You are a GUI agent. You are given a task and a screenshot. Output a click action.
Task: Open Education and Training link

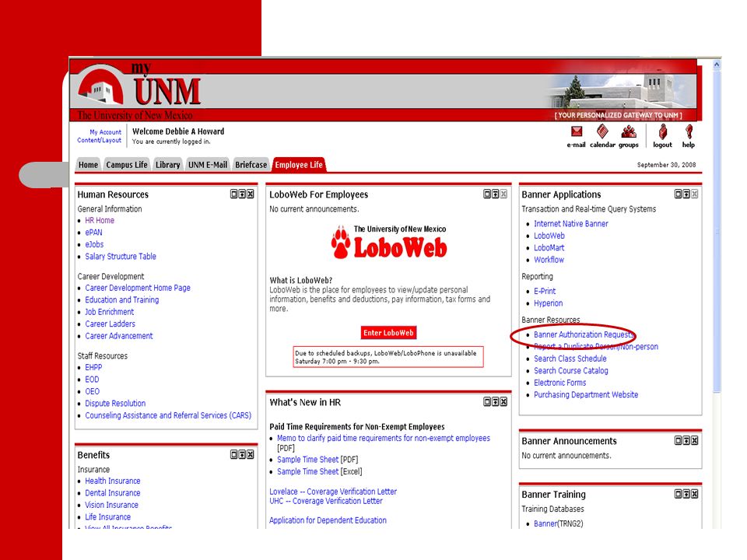click(122, 299)
